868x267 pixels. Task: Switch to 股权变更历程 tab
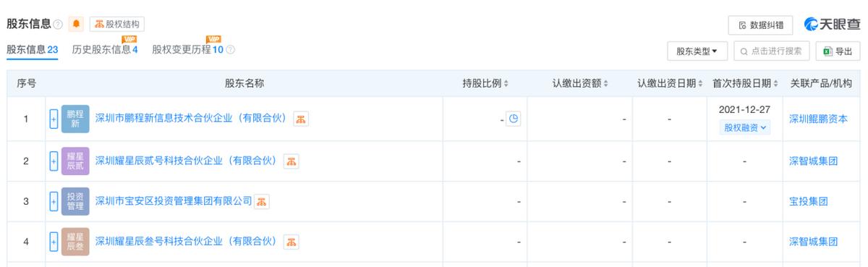pos(188,50)
